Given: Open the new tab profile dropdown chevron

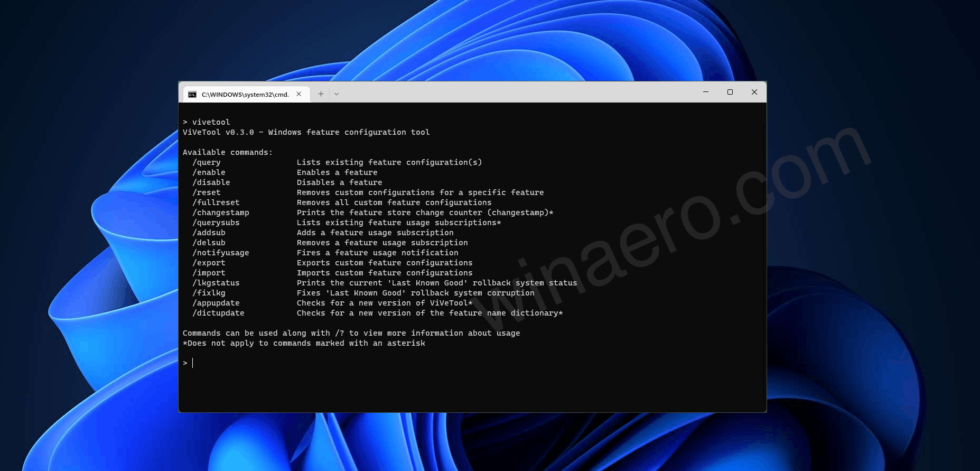Looking at the screenshot, I should point(337,94).
